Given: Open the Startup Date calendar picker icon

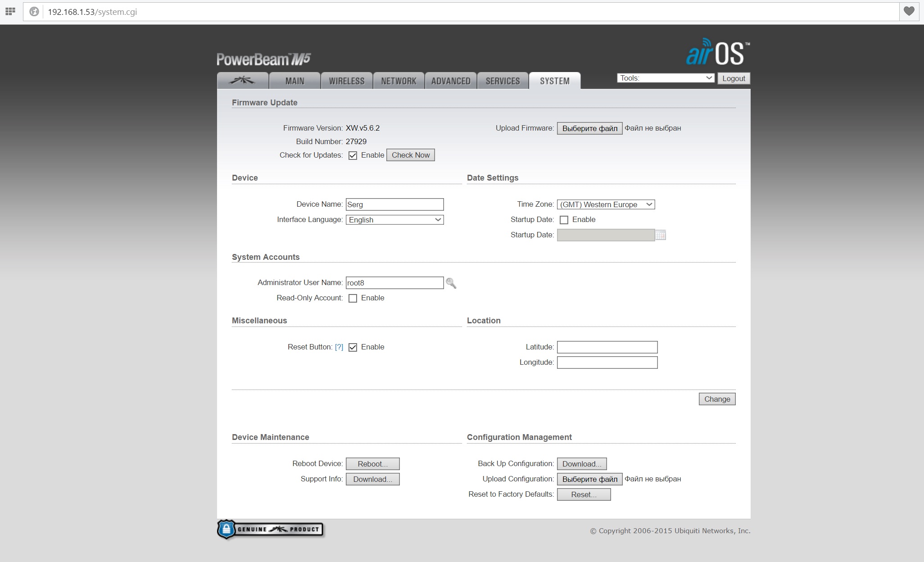Looking at the screenshot, I should 661,235.
